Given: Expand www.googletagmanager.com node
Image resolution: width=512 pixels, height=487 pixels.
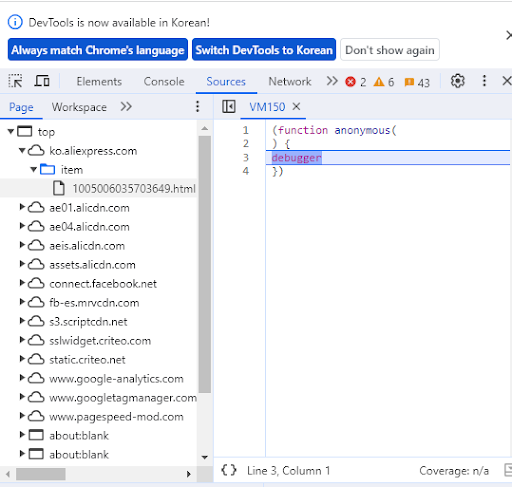Looking at the screenshot, I should (22, 397).
